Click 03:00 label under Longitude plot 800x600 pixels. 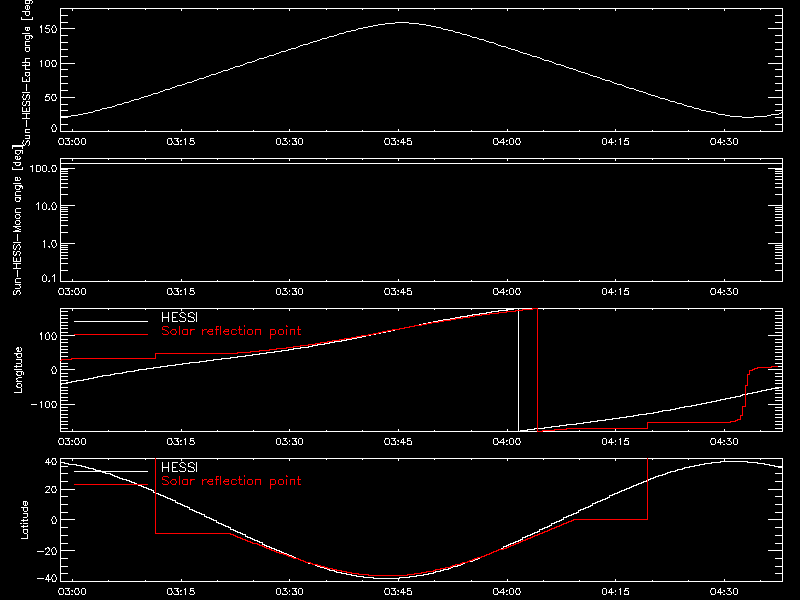[x=72, y=442]
